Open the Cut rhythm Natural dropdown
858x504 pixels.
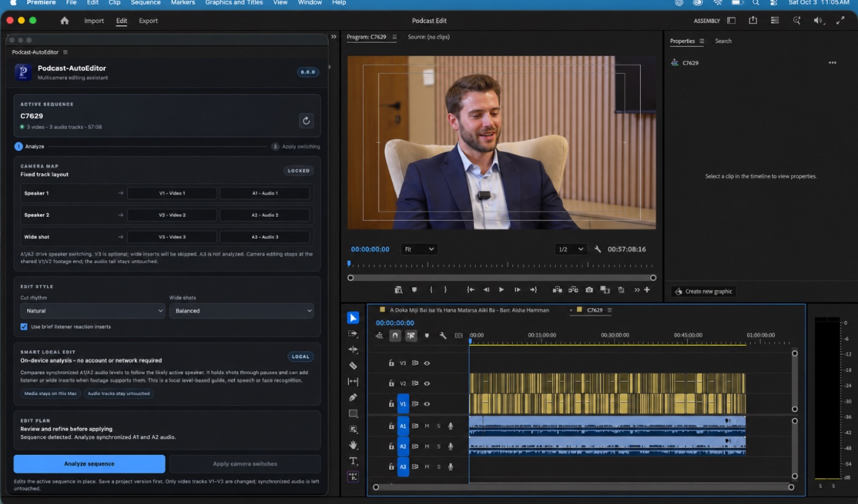[x=92, y=310]
